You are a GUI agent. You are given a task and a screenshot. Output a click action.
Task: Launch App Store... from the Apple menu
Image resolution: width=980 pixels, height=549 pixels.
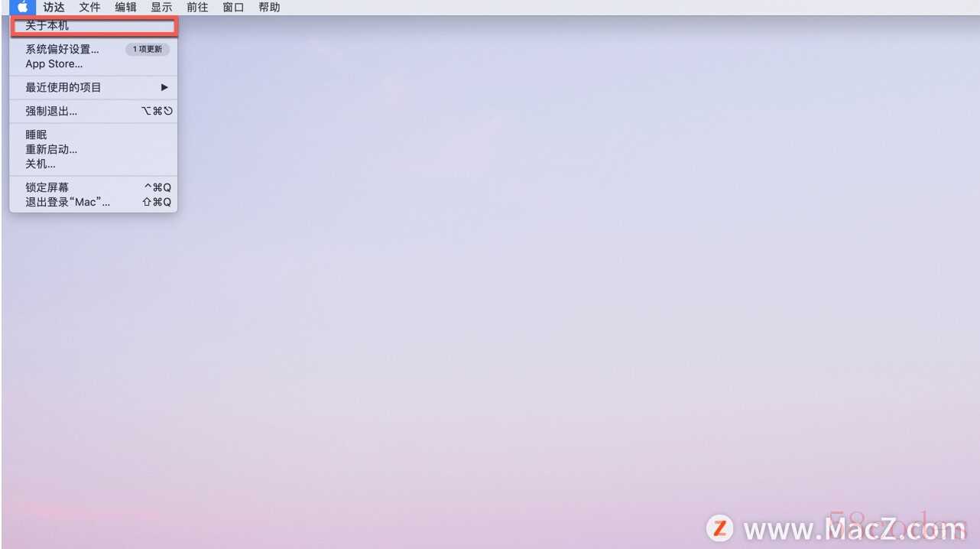pyautogui.click(x=54, y=64)
